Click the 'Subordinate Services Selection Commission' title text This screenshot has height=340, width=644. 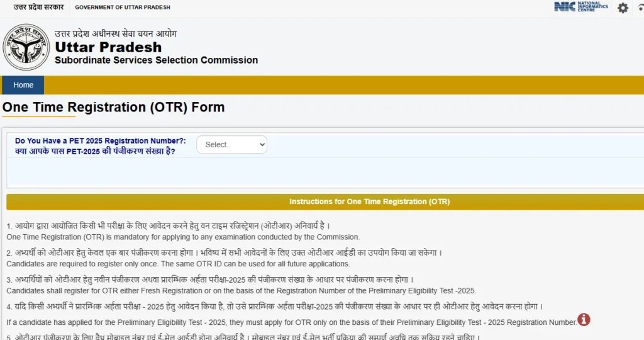pyautogui.click(x=156, y=60)
